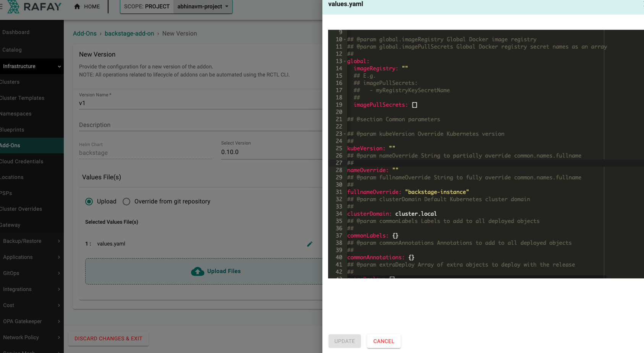The width and height of the screenshot is (644, 353).
Task: Click line number 27 in editor gutter
Action: (339, 163)
